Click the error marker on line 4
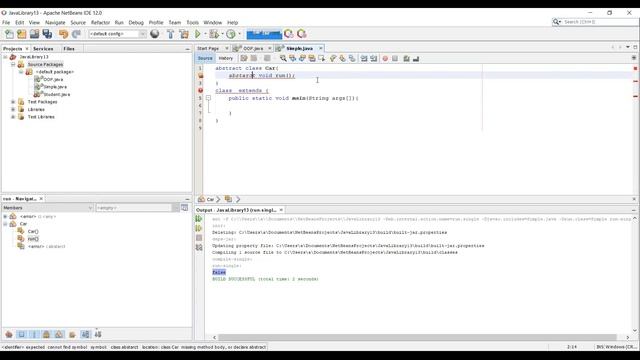Viewport: 640px width, 360px height. (200, 91)
